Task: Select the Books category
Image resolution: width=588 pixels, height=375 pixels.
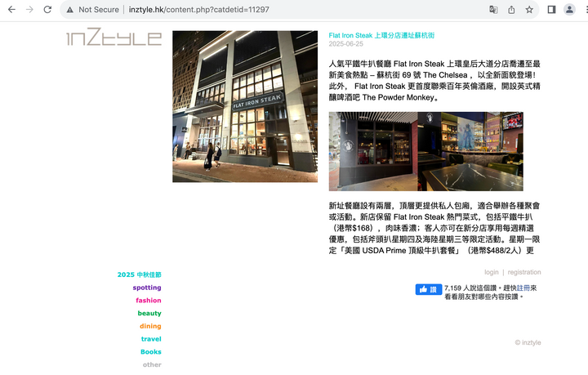Action: (151, 352)
